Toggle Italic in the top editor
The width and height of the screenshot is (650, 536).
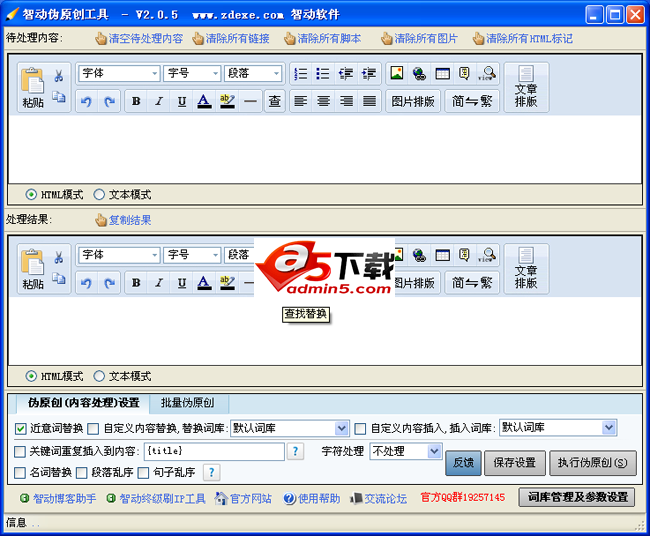point(159,101)
